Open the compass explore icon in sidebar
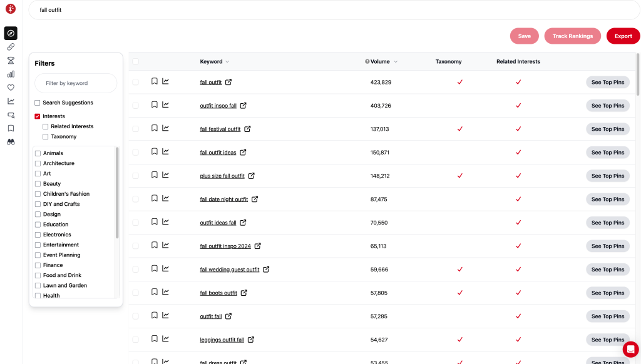This screenshot has height=364, width=641. click(11, 33)
